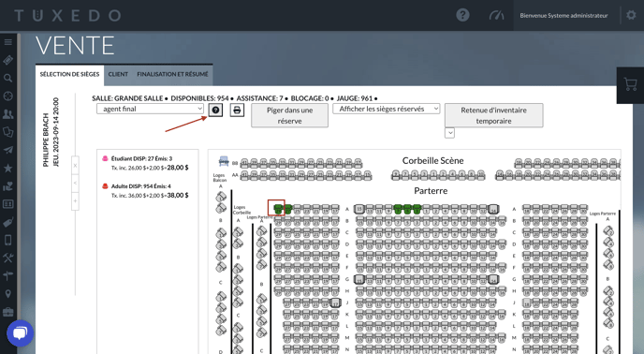Click the X button on the event side panel

75,165
